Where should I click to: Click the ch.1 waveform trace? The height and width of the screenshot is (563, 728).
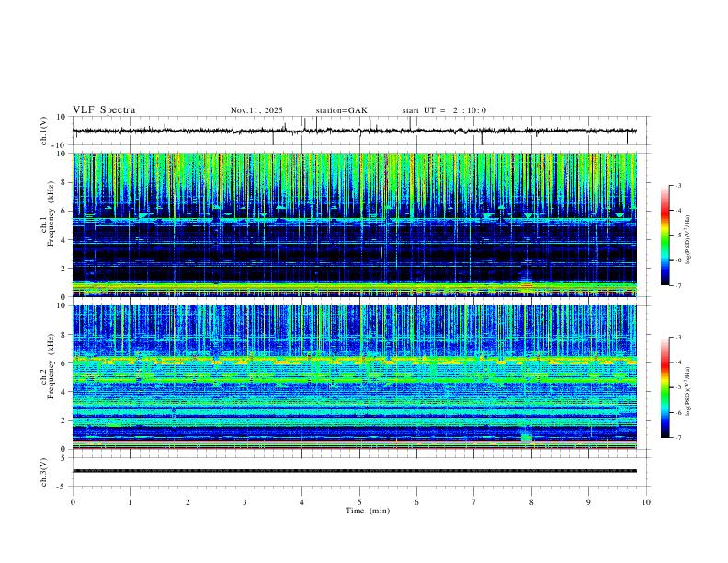pyautogui.click(x=355, y=131)
